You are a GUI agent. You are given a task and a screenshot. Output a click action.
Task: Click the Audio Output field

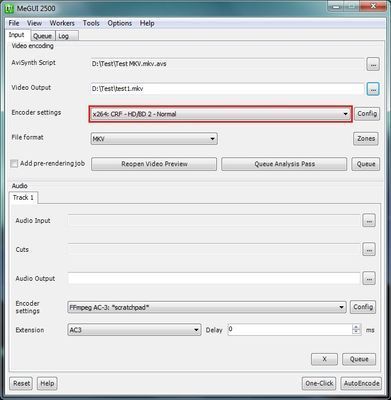coord(214,278)
